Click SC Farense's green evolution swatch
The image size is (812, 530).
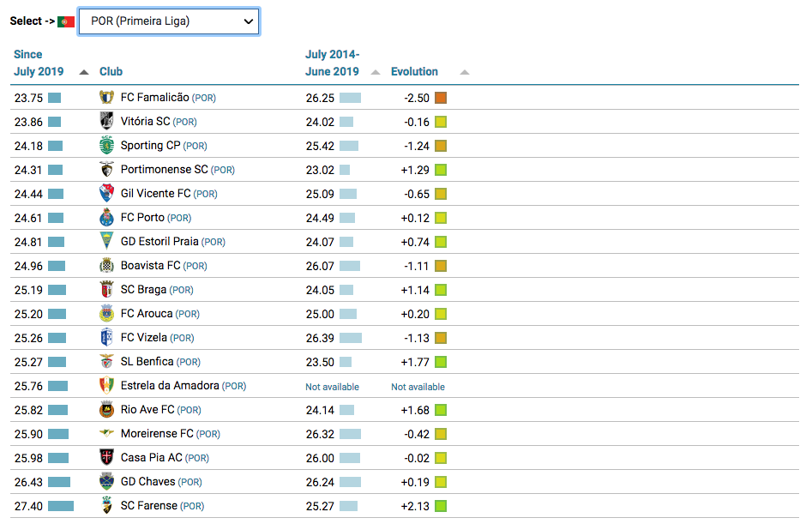pos(441,506)
